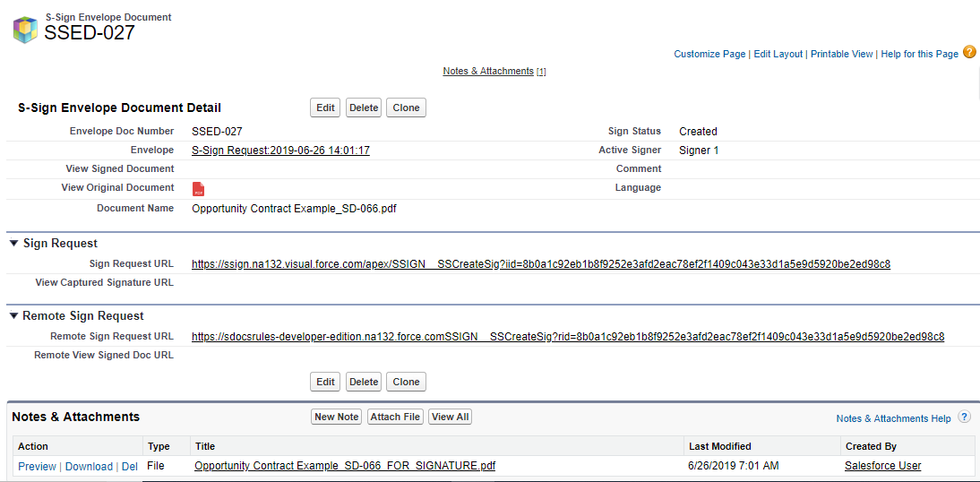Open the Notes & Attachments Help link
This screenshot has width=980, height=482.
click(894, 418)
